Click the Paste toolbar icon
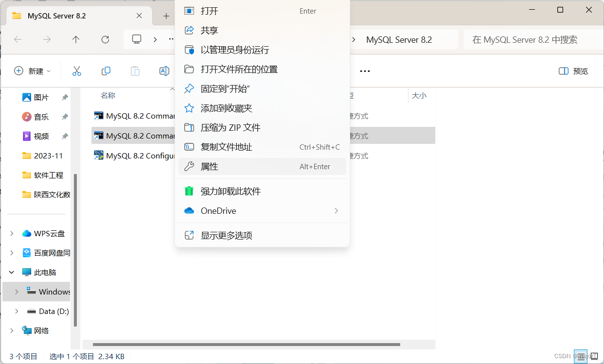Viewport: 604px width, 364px height. [x=135, y=71]
